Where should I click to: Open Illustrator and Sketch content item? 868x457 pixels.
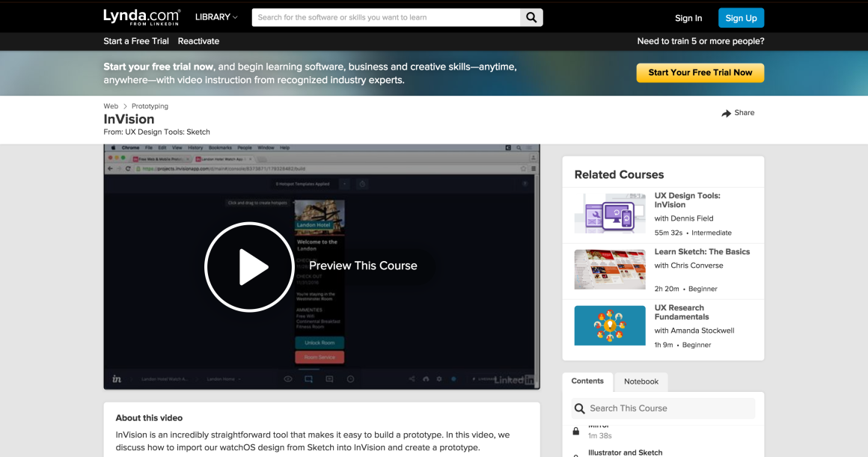(x=625, y=453)
